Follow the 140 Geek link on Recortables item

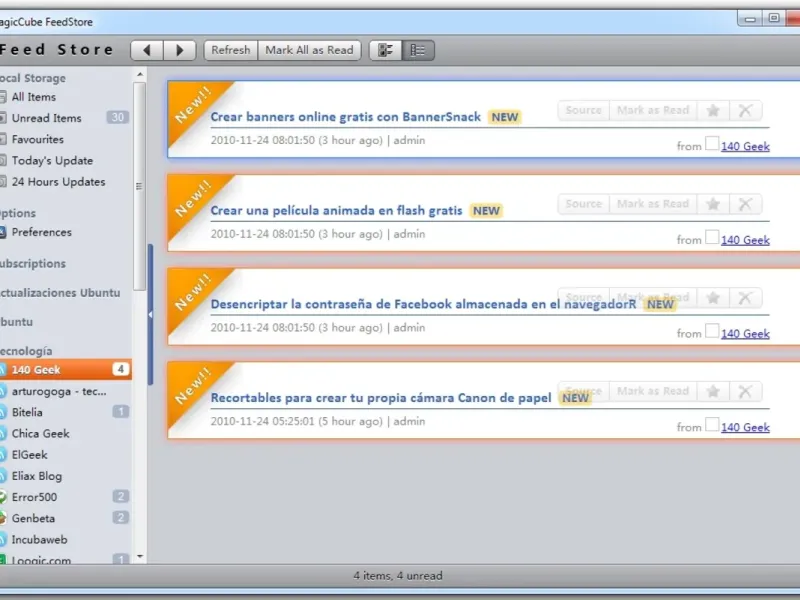tap(745, 428)
